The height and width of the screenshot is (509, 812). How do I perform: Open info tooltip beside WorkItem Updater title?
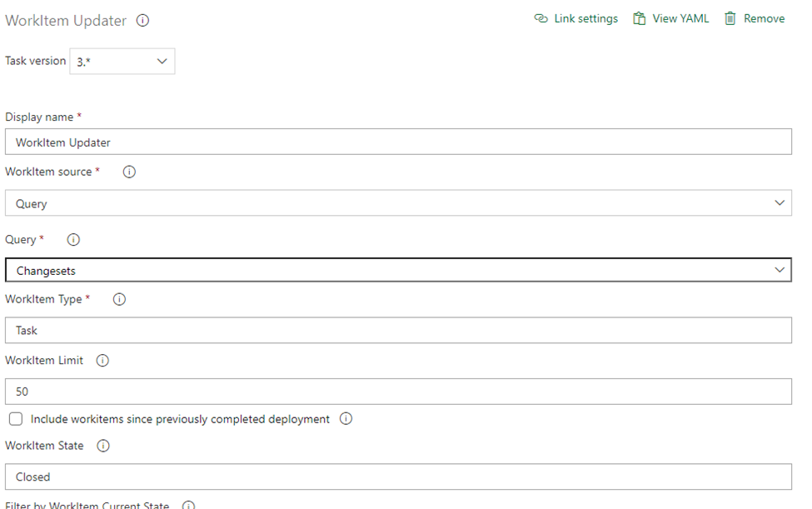142,20
